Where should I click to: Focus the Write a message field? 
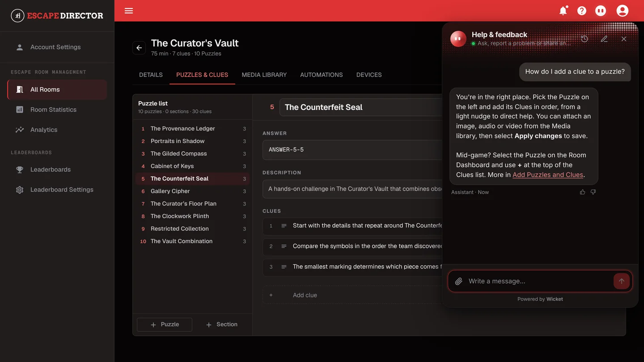tap(539, 281)
